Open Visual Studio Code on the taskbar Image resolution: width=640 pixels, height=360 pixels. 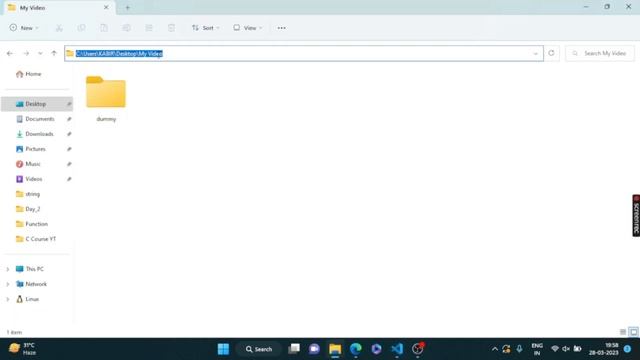coord(397,349)
